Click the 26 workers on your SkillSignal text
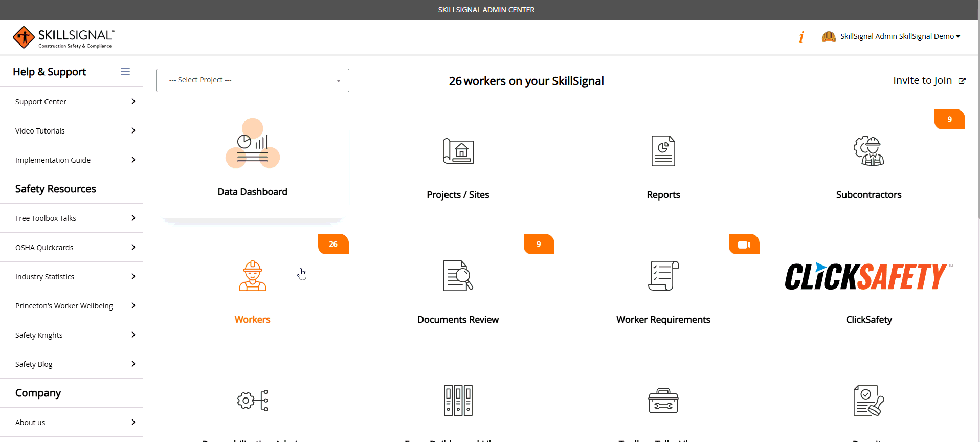Screen dimensions: 980x442 [526, 81]
